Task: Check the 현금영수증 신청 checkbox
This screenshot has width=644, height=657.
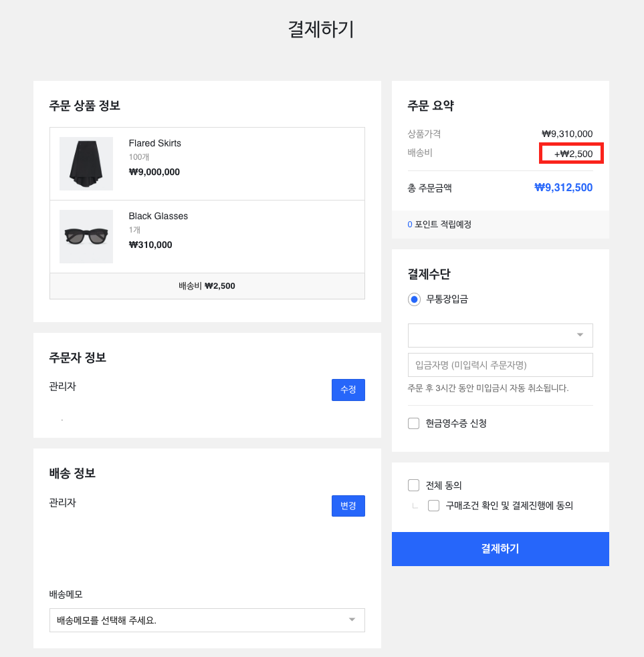Action: (414, 423)
